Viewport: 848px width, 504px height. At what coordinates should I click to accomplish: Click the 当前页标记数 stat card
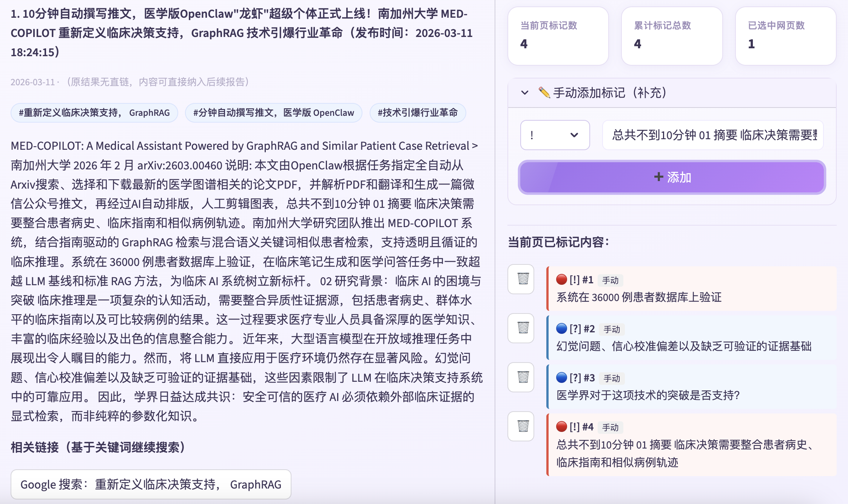(x=558, y=36)
